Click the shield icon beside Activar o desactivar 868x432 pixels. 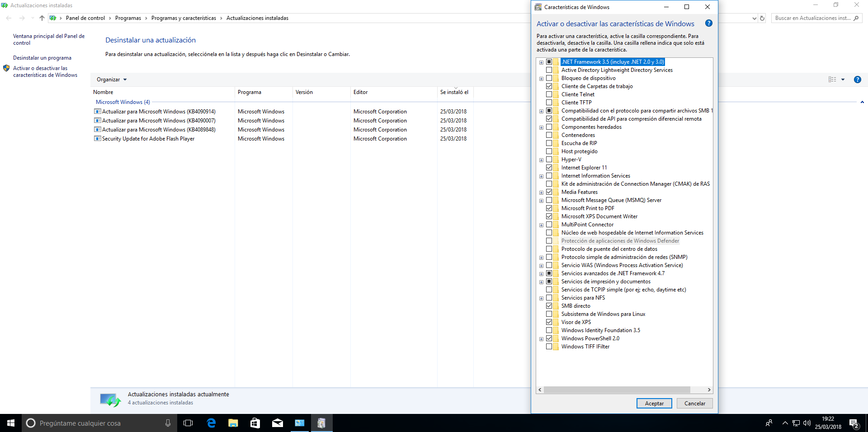[6, 68]
